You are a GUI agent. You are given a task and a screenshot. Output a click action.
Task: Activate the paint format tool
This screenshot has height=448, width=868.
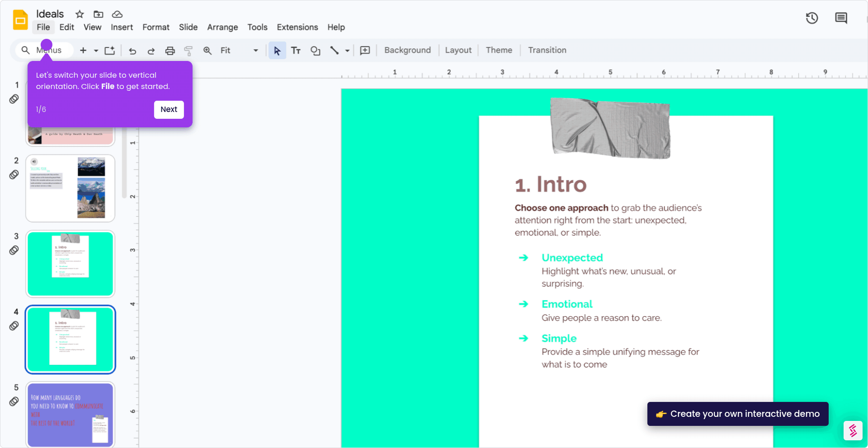[189, 51]
